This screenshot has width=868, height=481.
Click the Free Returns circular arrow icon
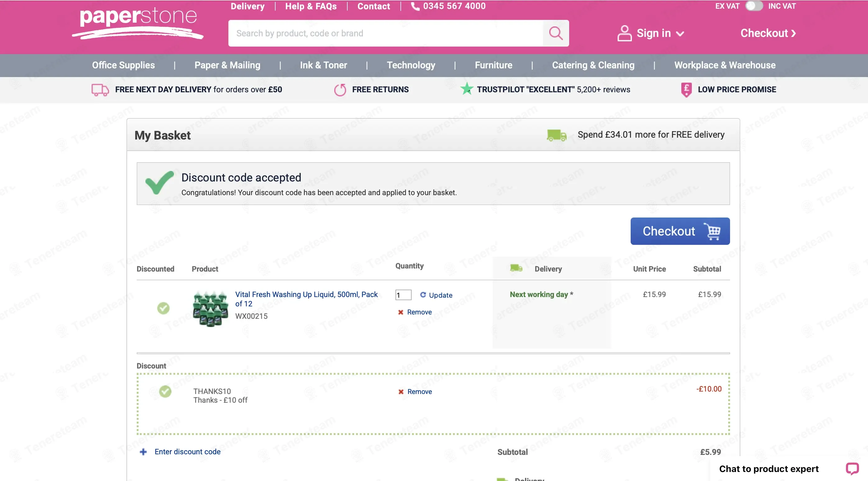[340, 90]
